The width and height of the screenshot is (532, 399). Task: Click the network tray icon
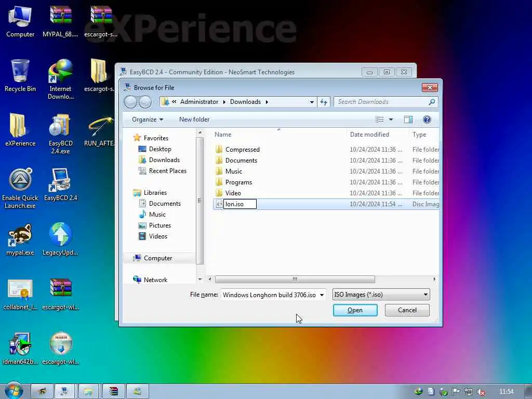[469, 392]
